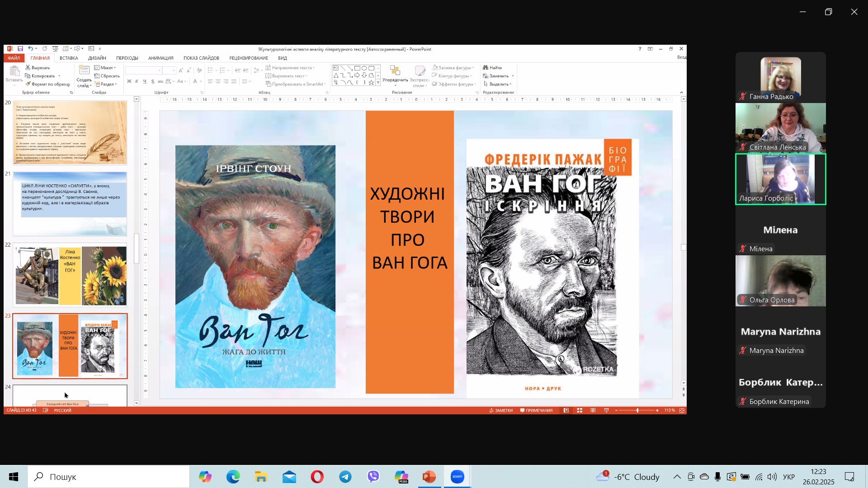Open the Раздел section dropdown

(105, 84)
